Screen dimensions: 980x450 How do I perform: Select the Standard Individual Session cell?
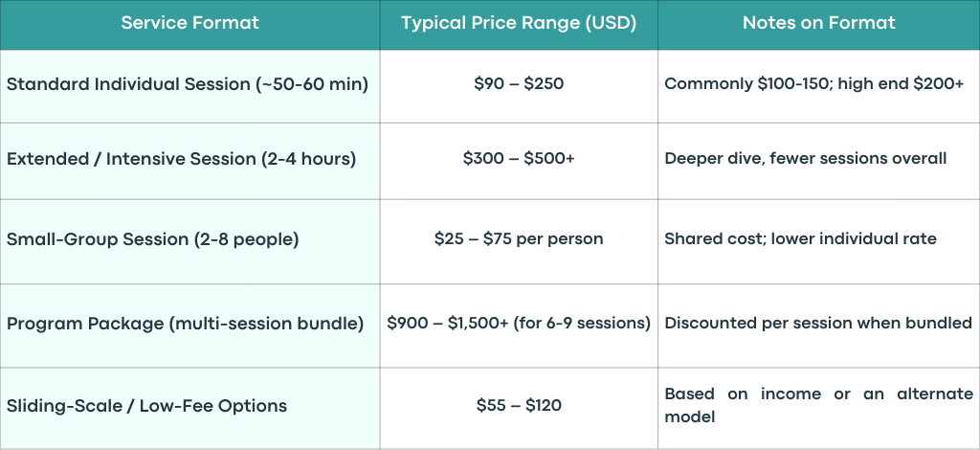[189, 86]
